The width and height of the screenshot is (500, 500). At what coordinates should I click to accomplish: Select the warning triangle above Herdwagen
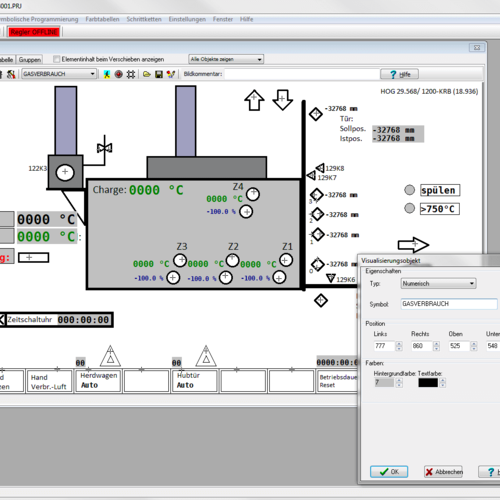(x=110, y=356)
